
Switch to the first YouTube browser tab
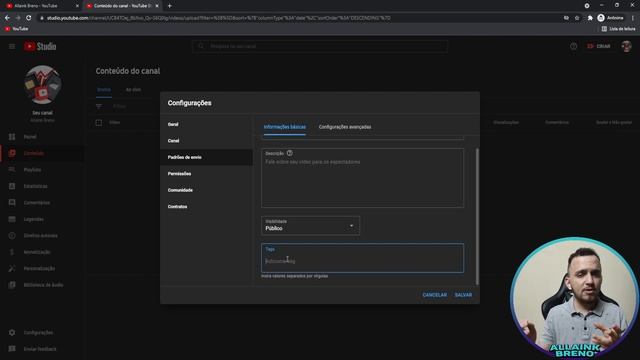(41, 6)
